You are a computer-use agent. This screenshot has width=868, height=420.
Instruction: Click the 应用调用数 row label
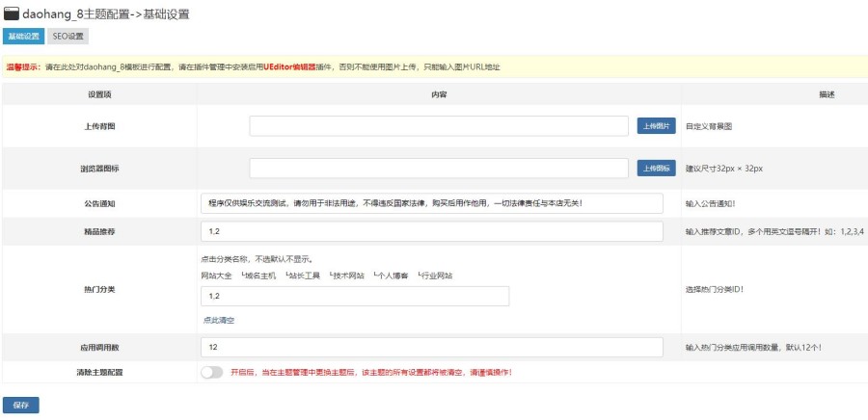[x=99, y=348]
